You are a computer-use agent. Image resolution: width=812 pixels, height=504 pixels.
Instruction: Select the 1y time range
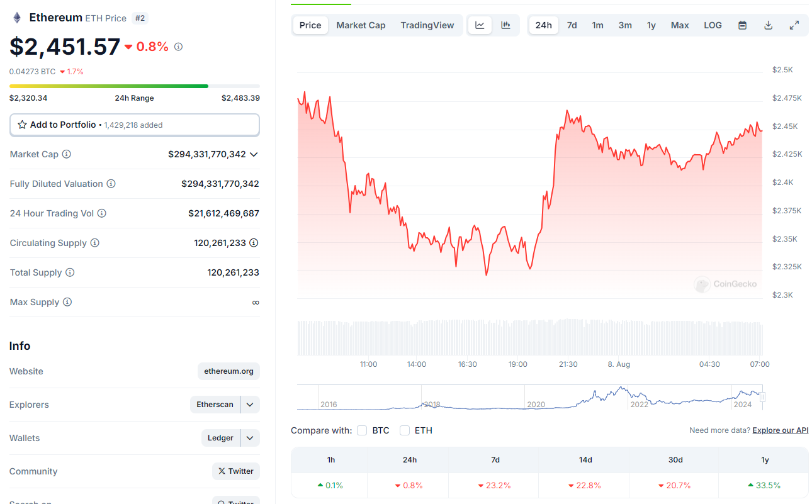point(651,25)
